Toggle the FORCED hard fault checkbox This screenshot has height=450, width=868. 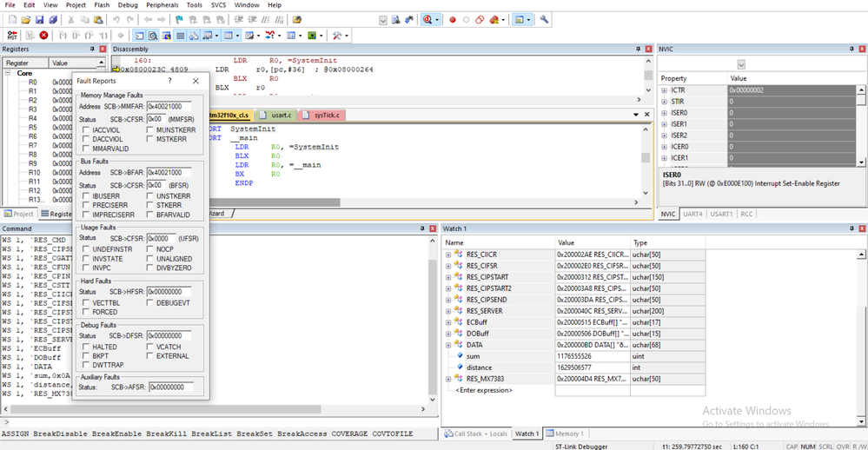tap(85, 312)
